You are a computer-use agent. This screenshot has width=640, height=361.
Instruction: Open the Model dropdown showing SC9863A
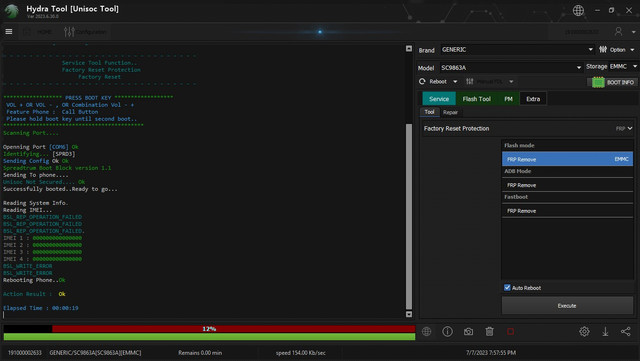[x=511, y=67]
